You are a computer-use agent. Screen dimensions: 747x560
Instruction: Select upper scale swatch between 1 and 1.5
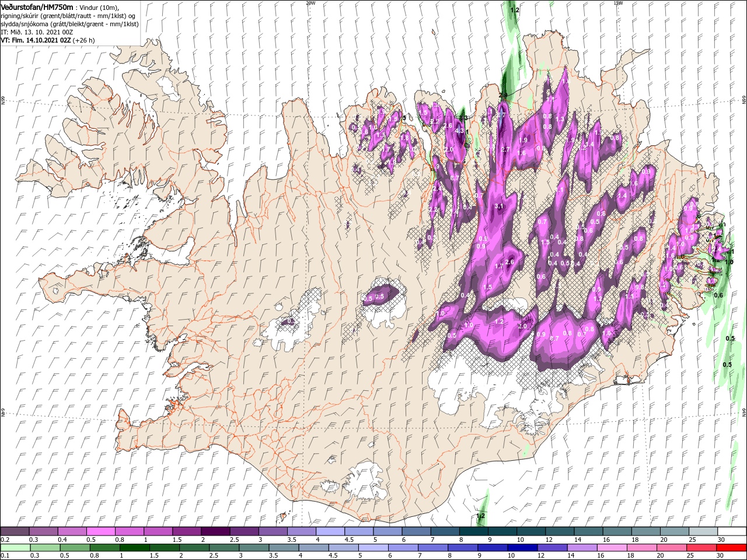(x=158, y=531)
